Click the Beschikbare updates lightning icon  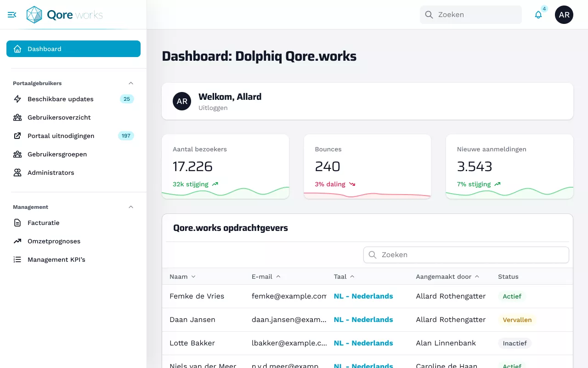[x=17, y=99]
